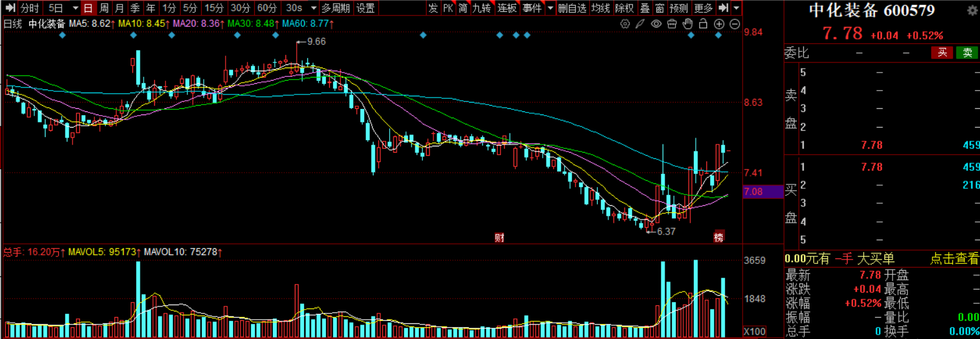Viewport: 980px width, 339px height.
Task: Expand the 5日 dropdown arrow
Action: coord(75,8)
